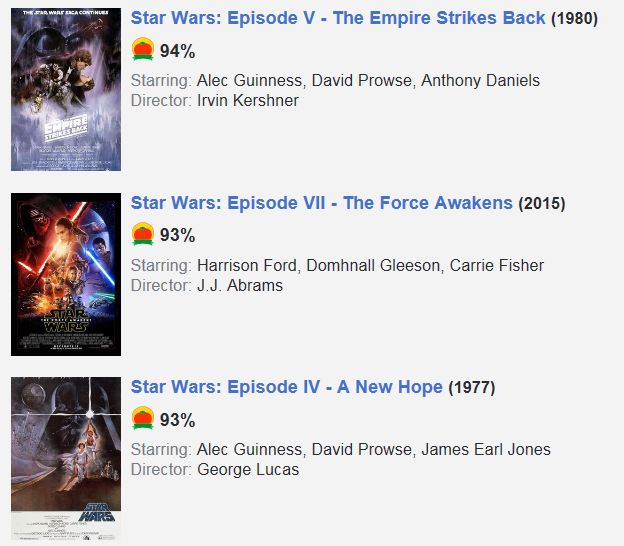Open The Force Awakens poster thumbnail
Screen dimensions: 624x546
pyautogui.click(x=66, y=274)
